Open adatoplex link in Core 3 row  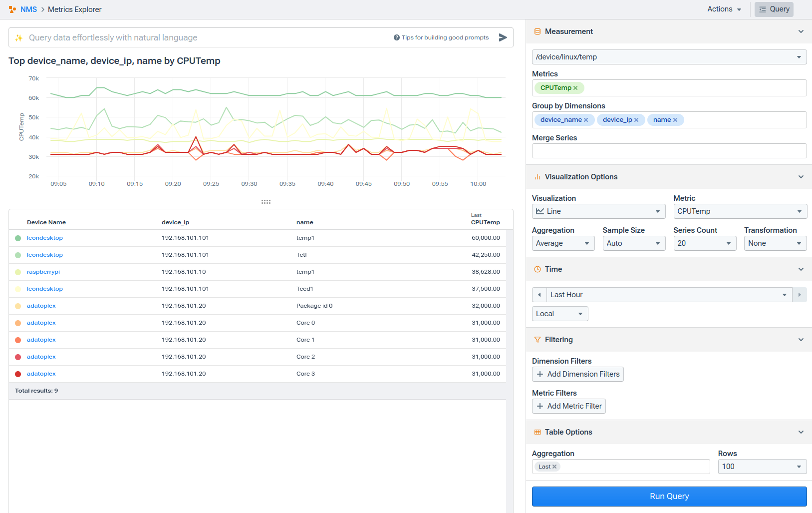point(41,374)
